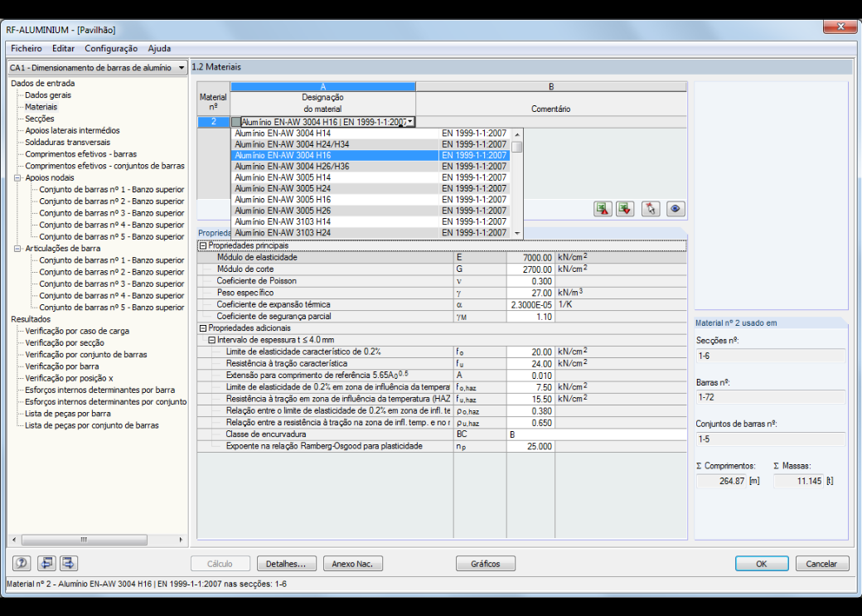Image resolution: width=862 pixels, height=616 pixels.
Task: Go to next table with right arrow icon
Action: pyautogui.click(x=69, y=563)
